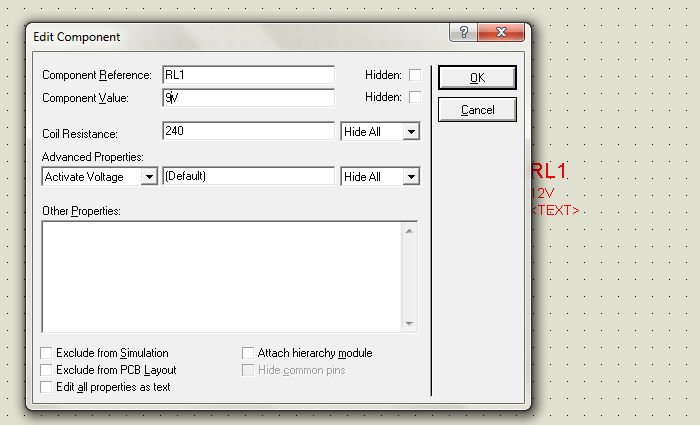This screenshot has height=425, width=700.
Task: Toggle Hidden checkbox for Component Value
Action: pyautogui.click(x=415, y=97)
